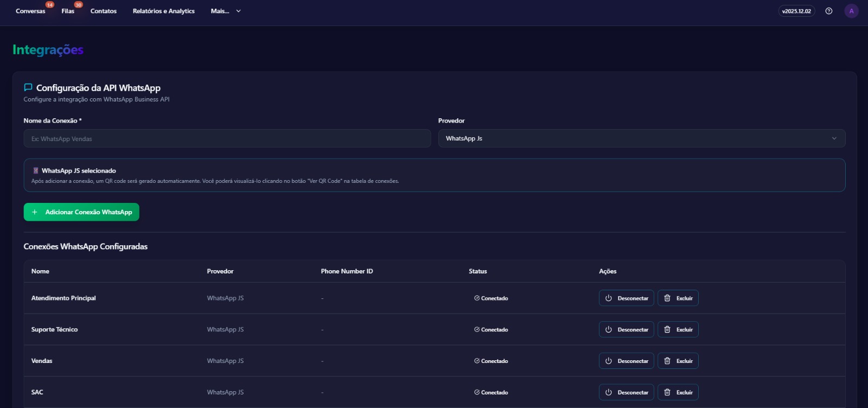The image size is (868, 408).
Task: Click WhatsApp JS provider cell in SAC row
Action: [x=225, y=392]
